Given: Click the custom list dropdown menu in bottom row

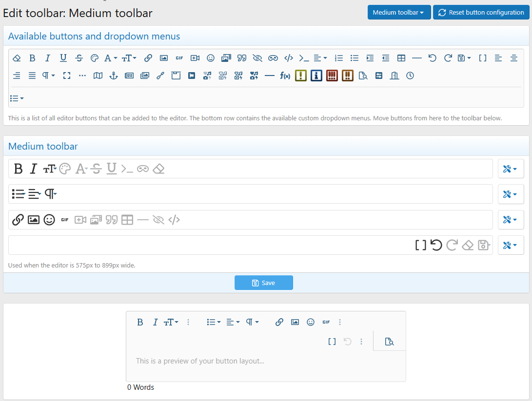Looking at the screenshot, I should point(17,98).
